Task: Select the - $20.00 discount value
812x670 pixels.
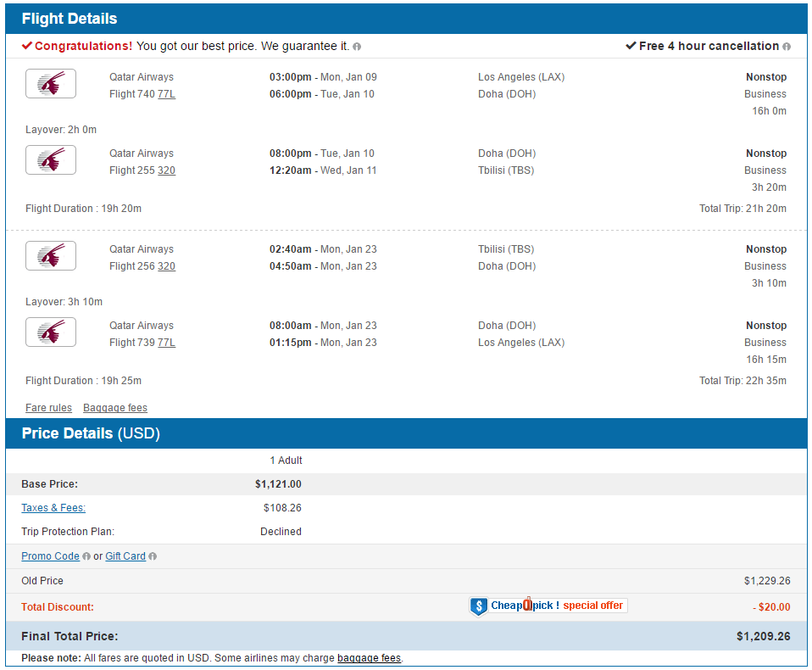Action: 771,606
